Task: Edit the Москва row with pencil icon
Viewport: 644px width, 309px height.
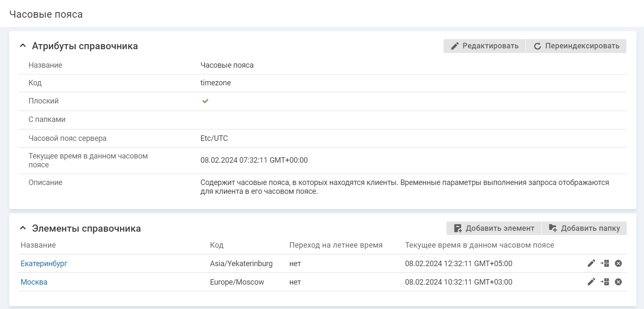Action: click(x=591, y=282)
